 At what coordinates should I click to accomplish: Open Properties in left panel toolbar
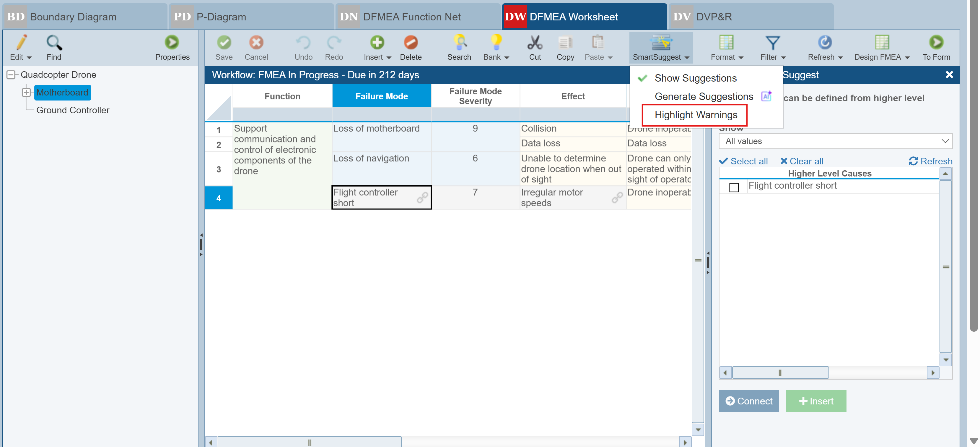pyautogui.click(x=172, y=42)
